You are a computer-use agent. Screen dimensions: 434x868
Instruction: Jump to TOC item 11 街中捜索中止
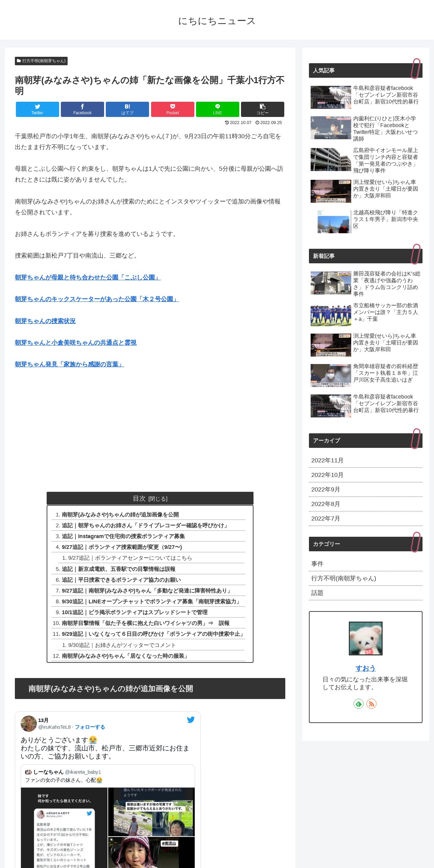click(x=153, y=634)
